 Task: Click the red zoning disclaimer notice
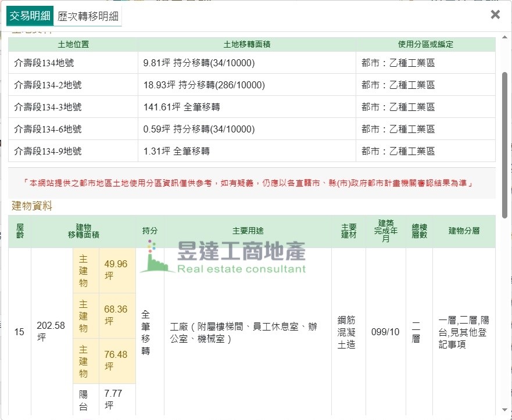251,183
